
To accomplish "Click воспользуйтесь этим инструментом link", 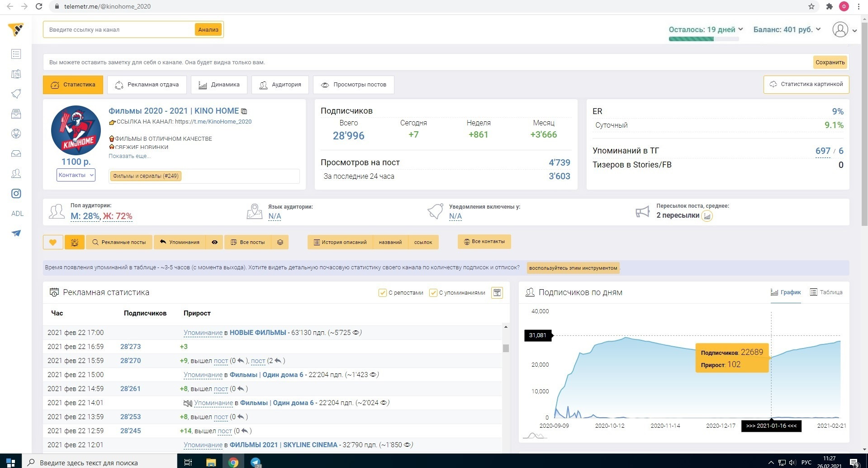I will pos(573,268).
